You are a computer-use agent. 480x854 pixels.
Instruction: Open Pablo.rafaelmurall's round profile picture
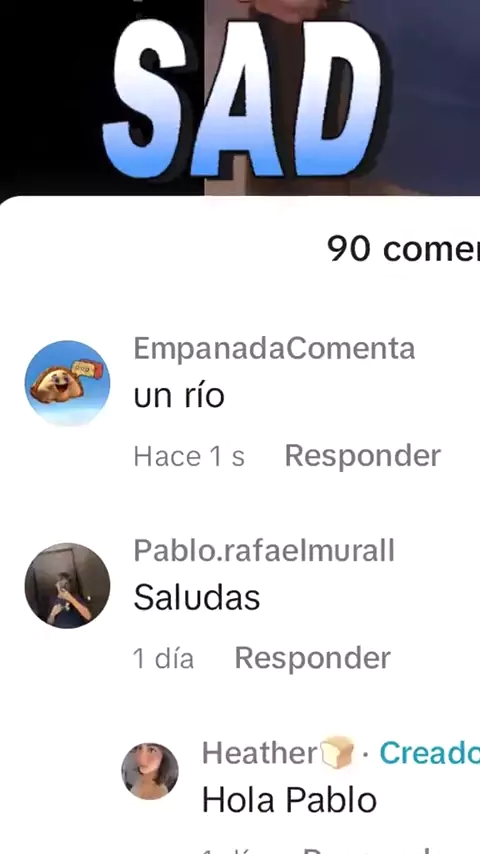click(67, 585)
